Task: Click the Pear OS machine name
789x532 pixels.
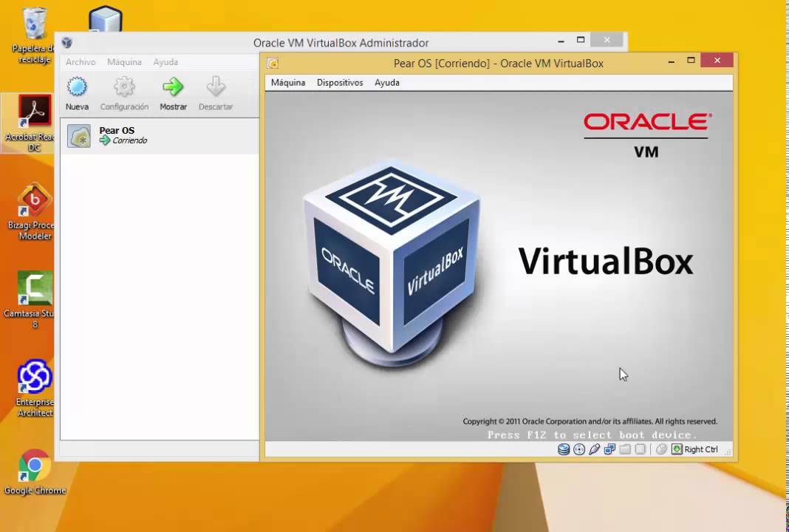Action: pos(117,130)
